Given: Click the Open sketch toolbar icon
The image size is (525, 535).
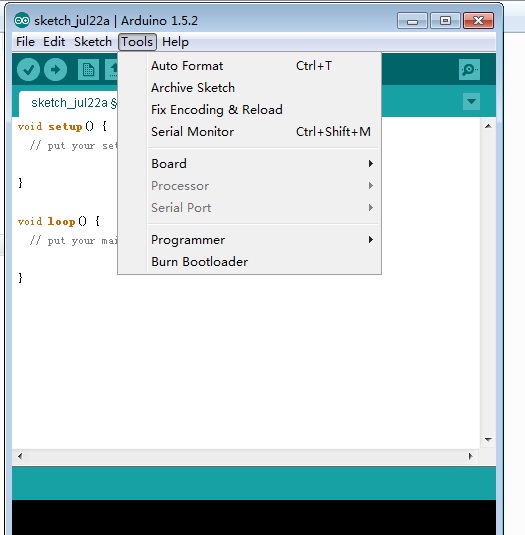Looking at the screenshot, I should [111, 70].
